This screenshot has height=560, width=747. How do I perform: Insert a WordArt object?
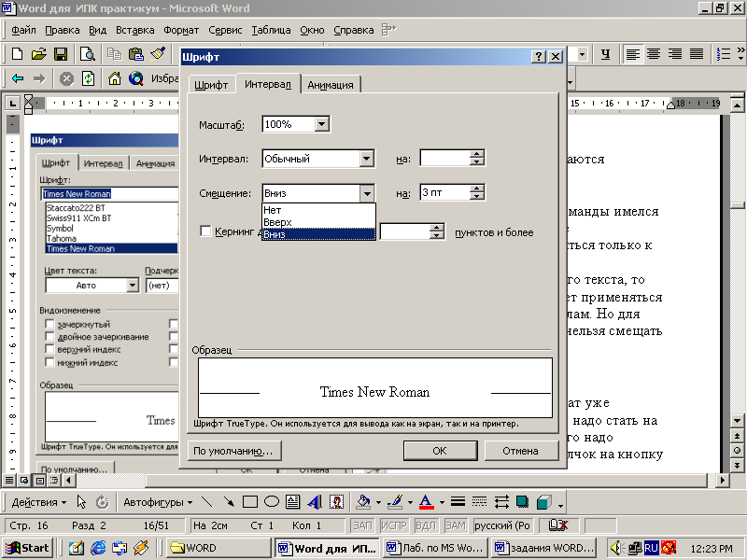pyautogui.click(x=315, y=502)
